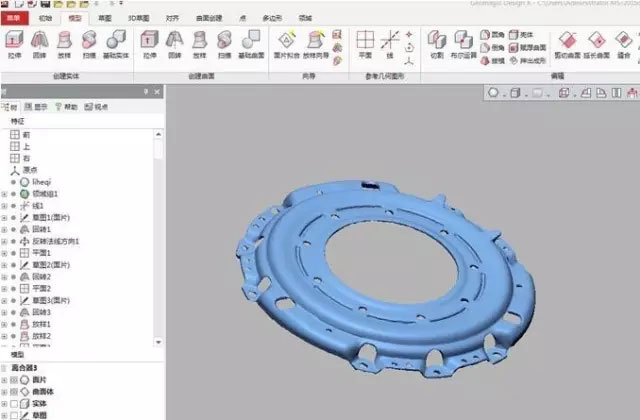Create a reference 平面 (Plane)
Viewport: 640px width, 420px height.
click(x=365, y=43)
